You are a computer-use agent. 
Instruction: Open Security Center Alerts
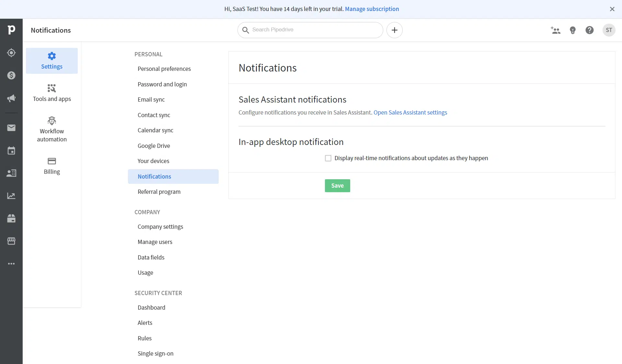click(x=173, y=323)
